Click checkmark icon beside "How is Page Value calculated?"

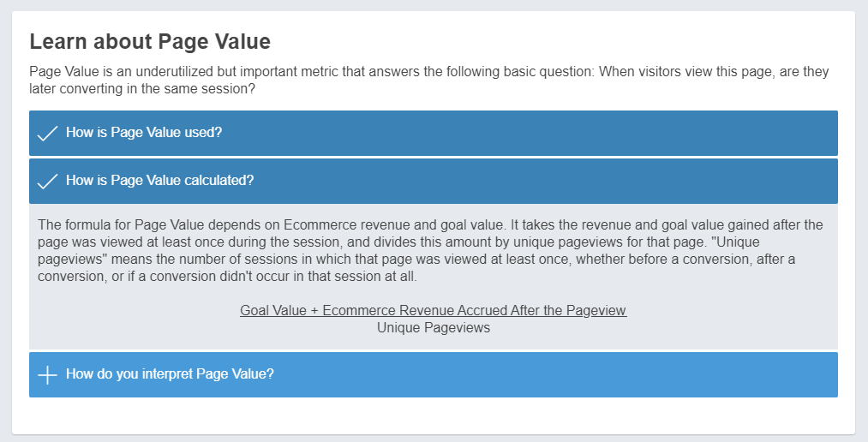click(48, 182)
